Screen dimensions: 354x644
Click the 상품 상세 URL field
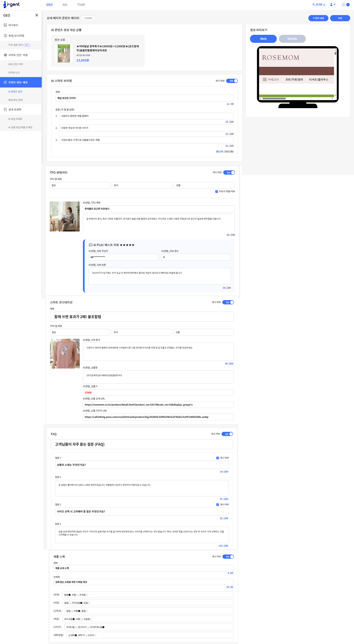(158, 404)
